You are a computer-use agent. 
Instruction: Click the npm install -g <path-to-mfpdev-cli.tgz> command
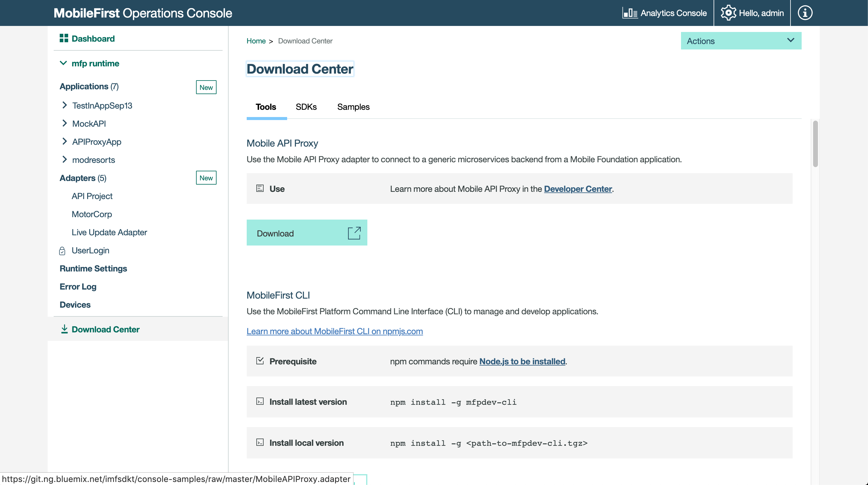pyautogui.click(x=489, y=443)
